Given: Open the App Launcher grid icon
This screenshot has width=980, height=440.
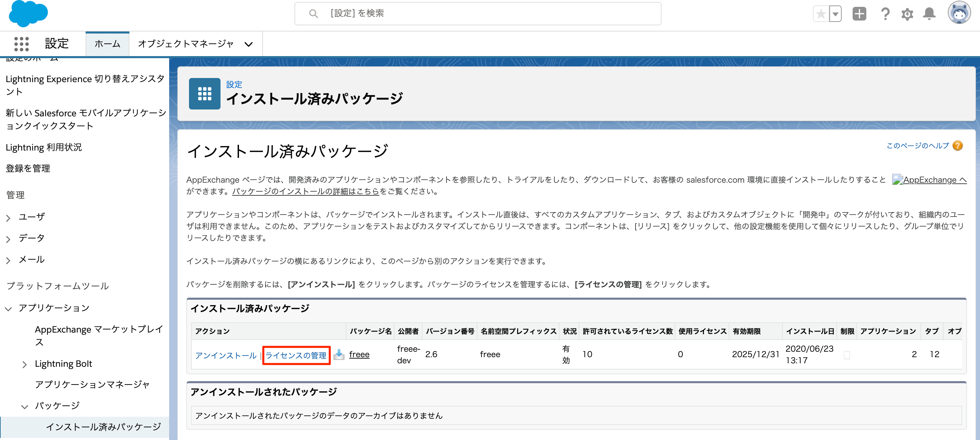Looking at the screenshot, I should pos(21,44).
